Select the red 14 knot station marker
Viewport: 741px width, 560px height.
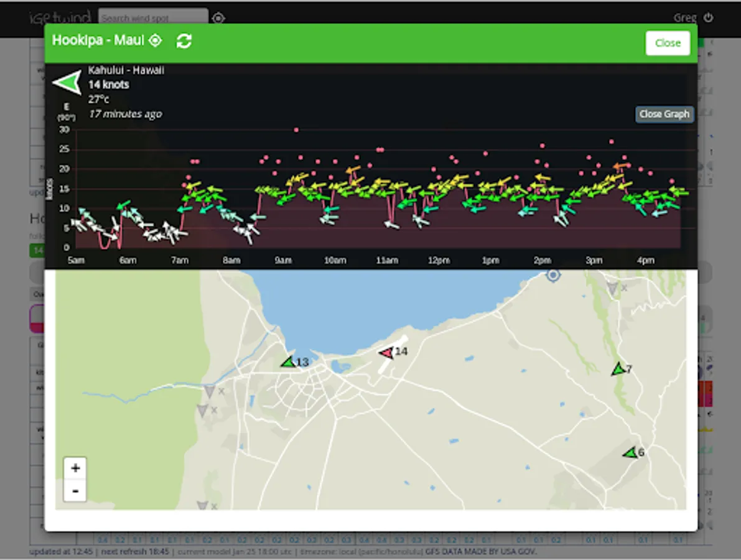pos(386,352)
